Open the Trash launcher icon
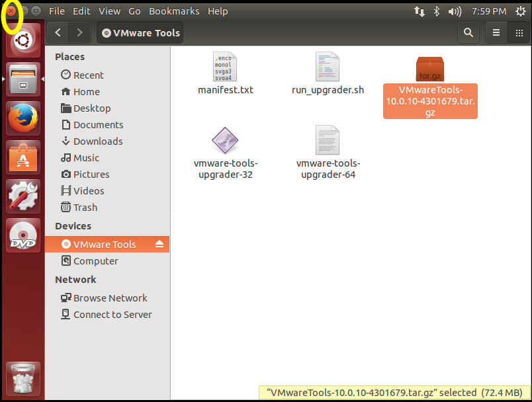 (x=23, y=379)
